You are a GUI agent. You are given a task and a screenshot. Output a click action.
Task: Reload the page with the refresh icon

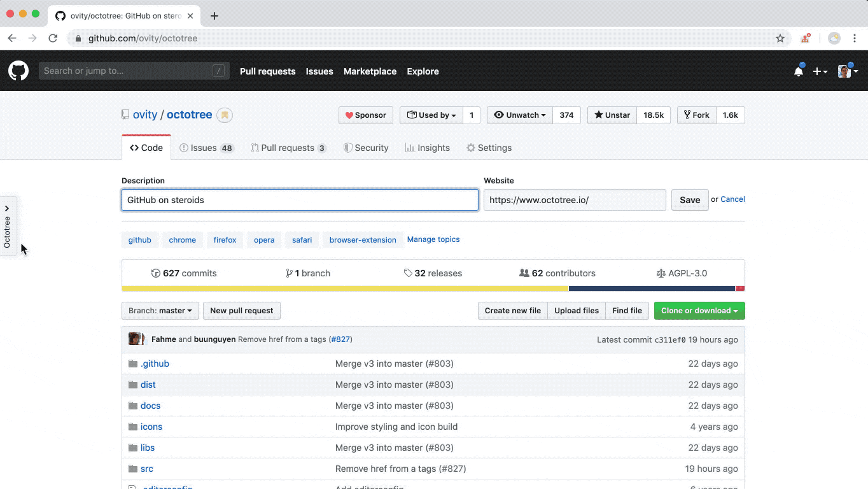tap(53, 38)
